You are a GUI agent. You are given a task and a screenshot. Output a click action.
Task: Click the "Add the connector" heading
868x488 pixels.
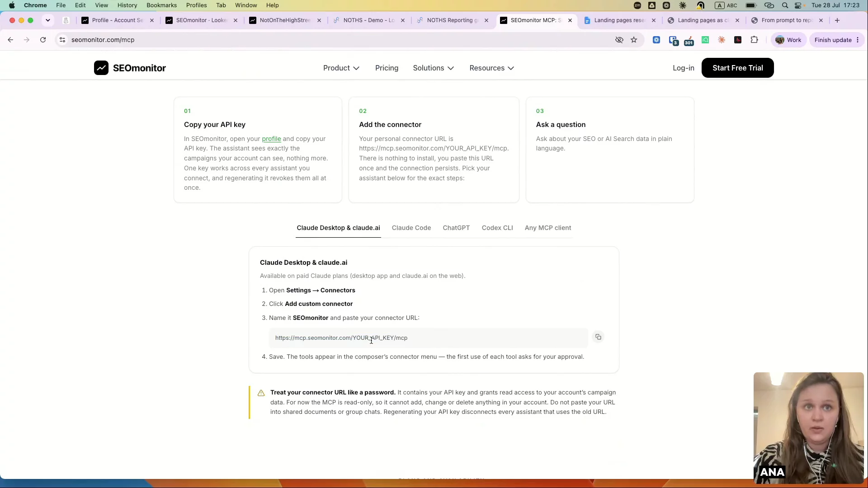pos(390,125)
